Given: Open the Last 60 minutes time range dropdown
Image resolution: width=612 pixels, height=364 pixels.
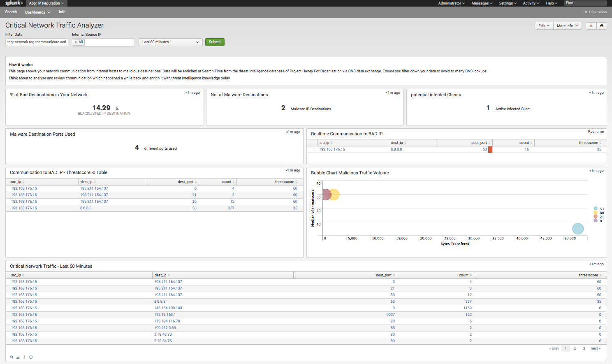Looking at the screenshot, I should [170, 42].
